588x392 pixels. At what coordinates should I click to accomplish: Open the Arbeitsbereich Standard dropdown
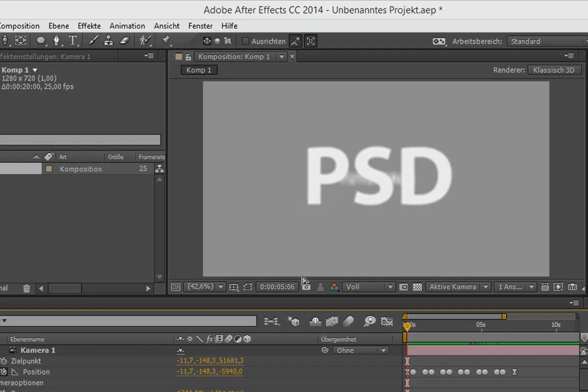click(x=547, y=42)
